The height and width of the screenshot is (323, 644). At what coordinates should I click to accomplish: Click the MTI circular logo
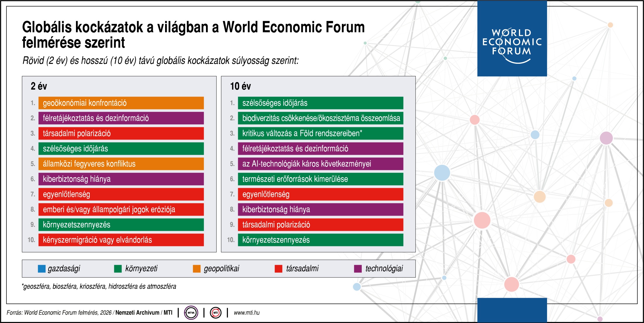coord(216,312)
